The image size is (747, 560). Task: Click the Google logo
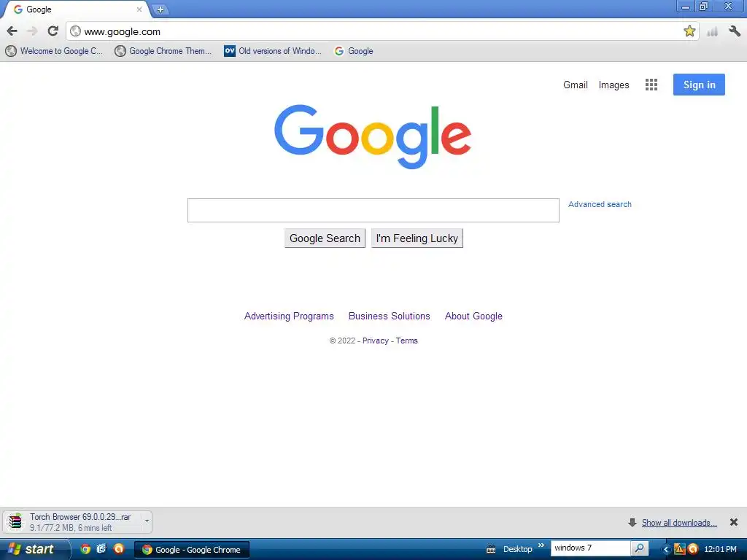[x=373, y=136]
